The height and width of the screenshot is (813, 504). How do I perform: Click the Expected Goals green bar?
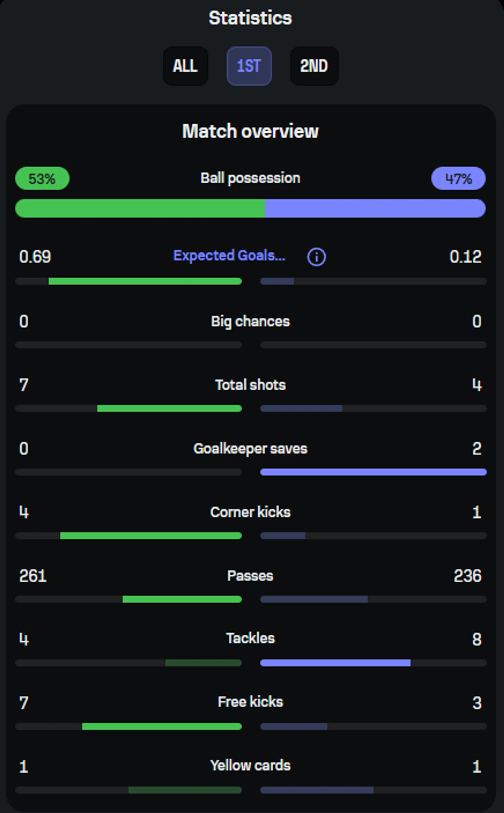coord(145,281)
